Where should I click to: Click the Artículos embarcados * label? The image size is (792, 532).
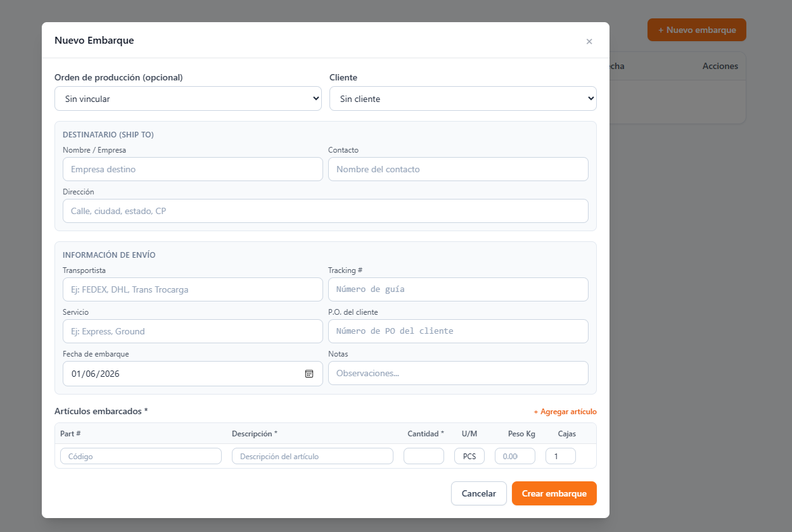coord(101,411)
